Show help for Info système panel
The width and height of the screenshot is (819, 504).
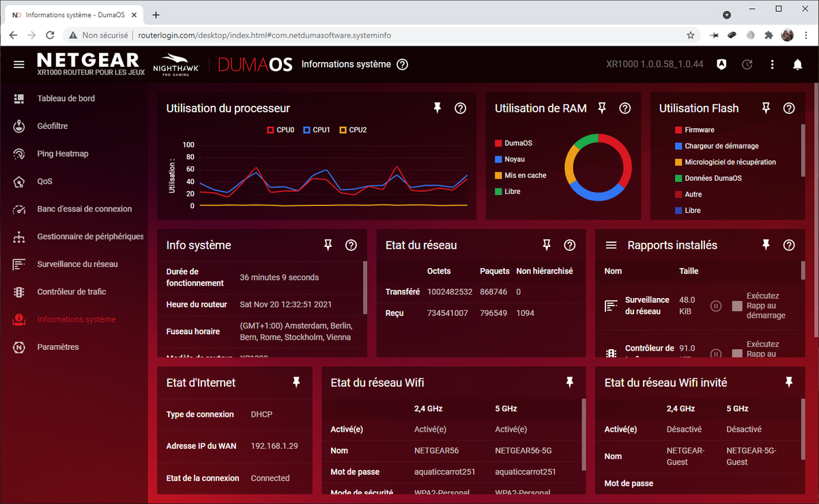(351, 245)
